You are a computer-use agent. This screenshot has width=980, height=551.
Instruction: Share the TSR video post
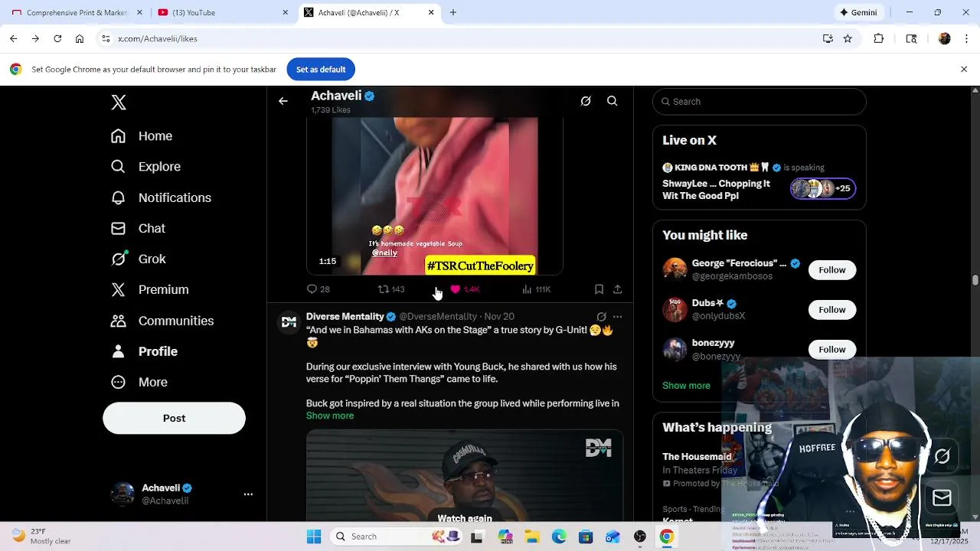click(617, 289)
